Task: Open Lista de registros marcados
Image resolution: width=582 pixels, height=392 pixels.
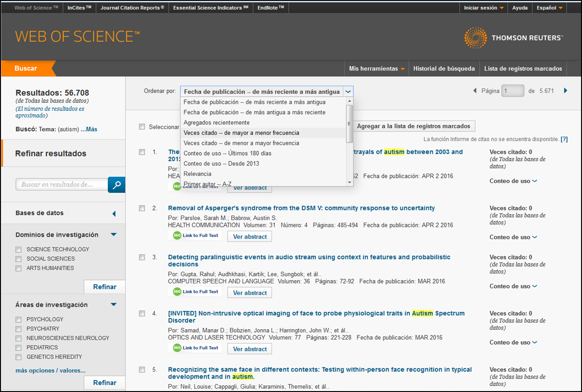Action: pyautogui.click(x=523, y=69)
